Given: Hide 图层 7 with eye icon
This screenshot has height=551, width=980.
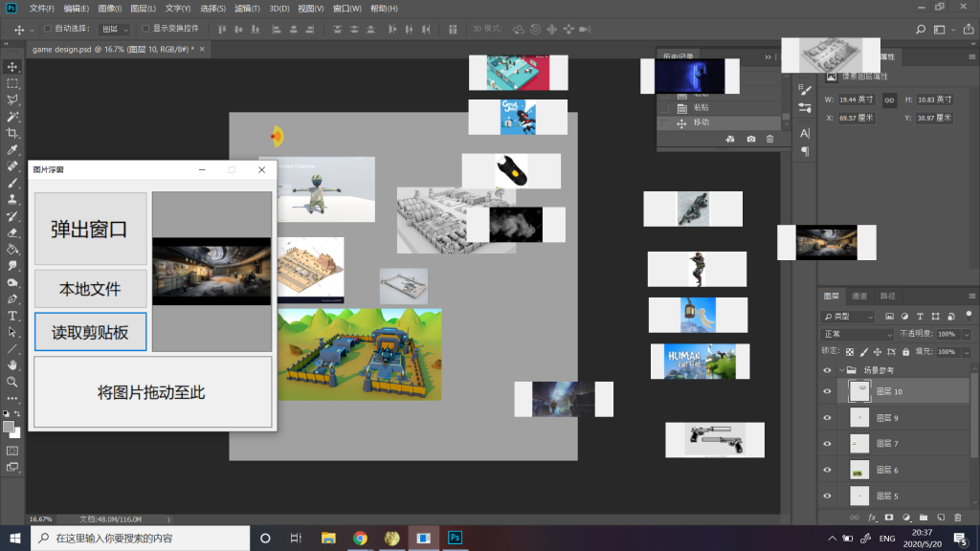Looking at the screenshot, I should (828, 444).
